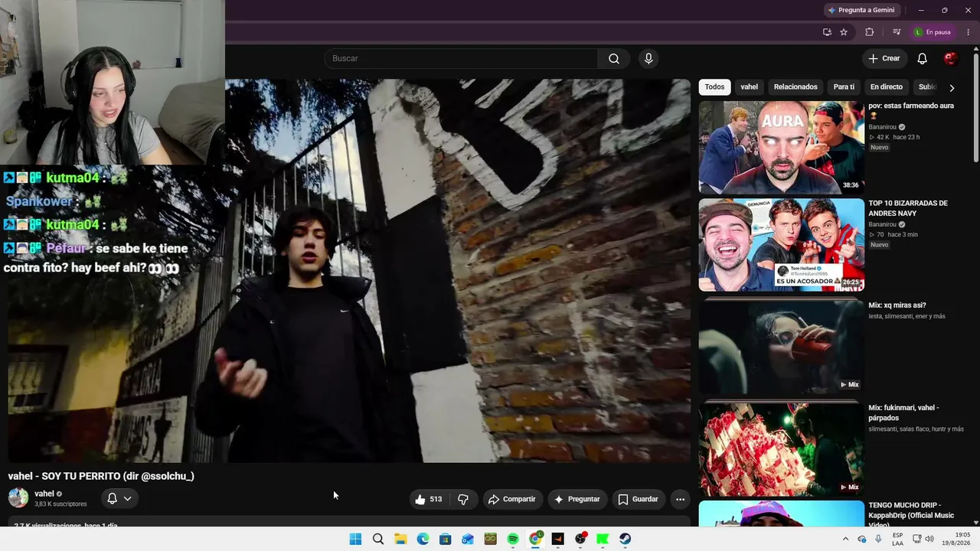Viewport: 980px width, 551px height.
Task: Click the install app icon in address bar
Action: (827, 32)
